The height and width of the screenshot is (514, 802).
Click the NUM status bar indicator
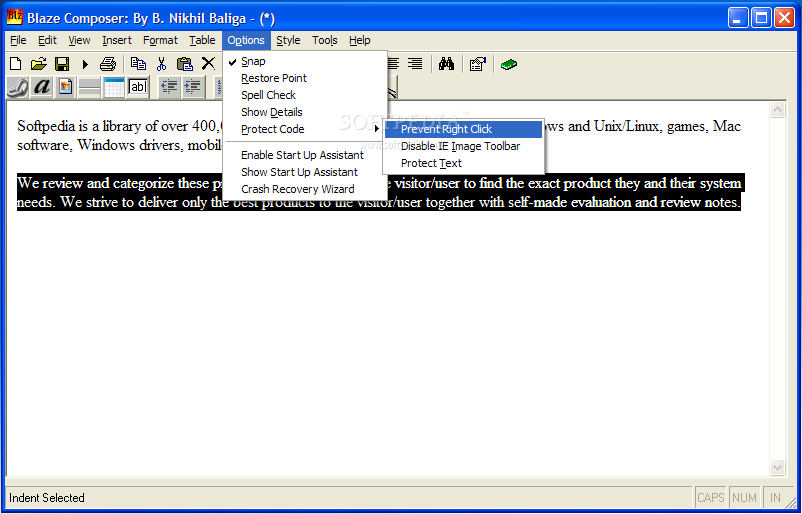coord(744,498)
